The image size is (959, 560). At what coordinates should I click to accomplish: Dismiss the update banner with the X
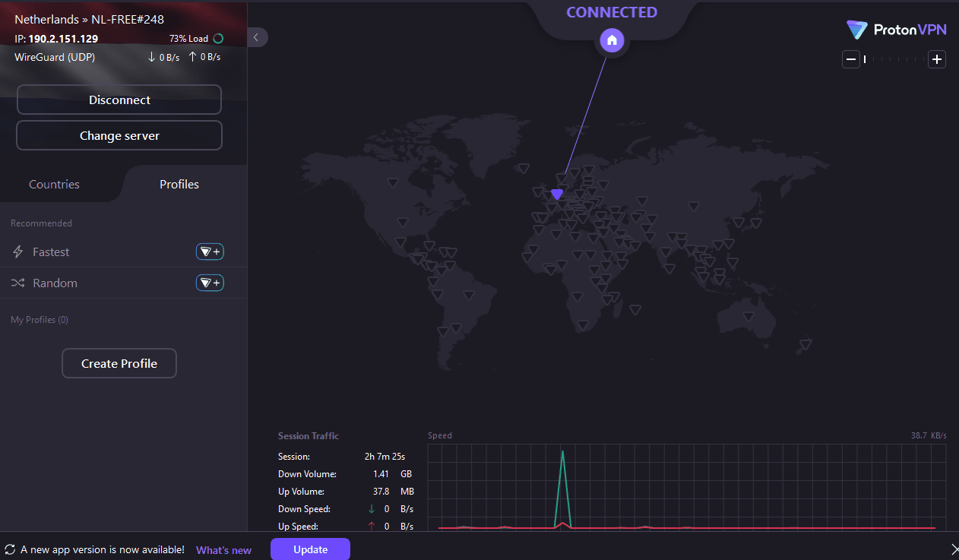(955, 549)
